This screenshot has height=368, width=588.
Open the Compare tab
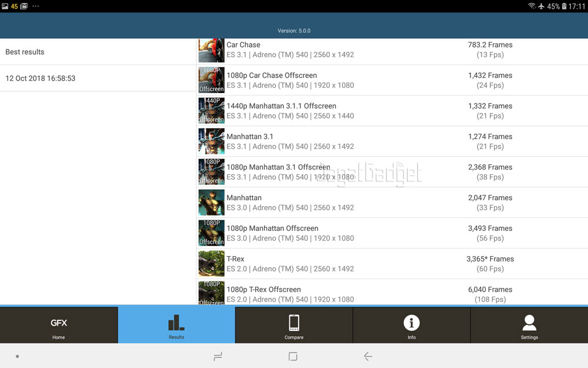coord(294,325)
